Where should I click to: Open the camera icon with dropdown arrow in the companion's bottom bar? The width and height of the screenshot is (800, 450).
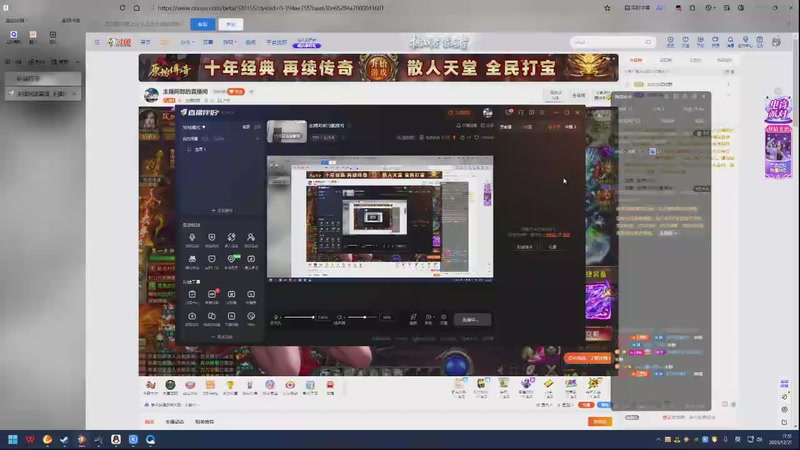[429, 319]
